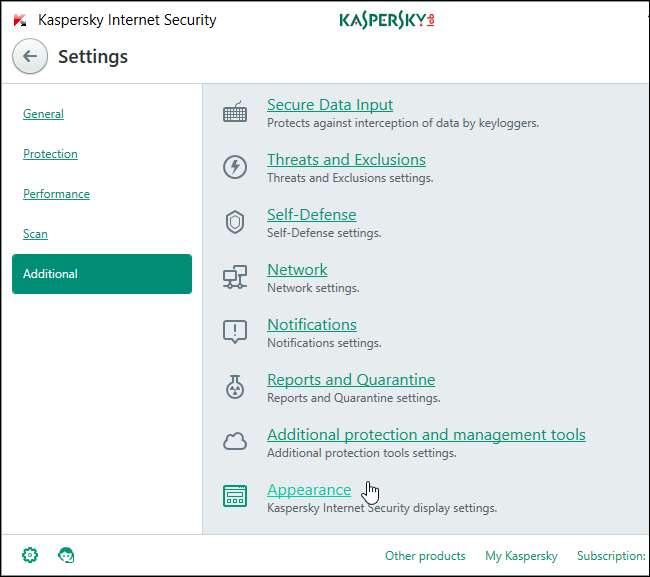Select the highlighted Additional tab
The width and height of the screenshot is (650, 577).
[x=102, y=274]
